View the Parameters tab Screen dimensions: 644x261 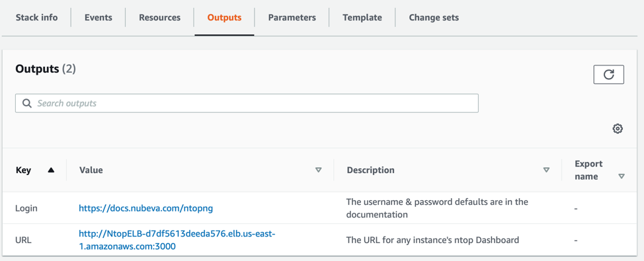click(x=292, y=18)
